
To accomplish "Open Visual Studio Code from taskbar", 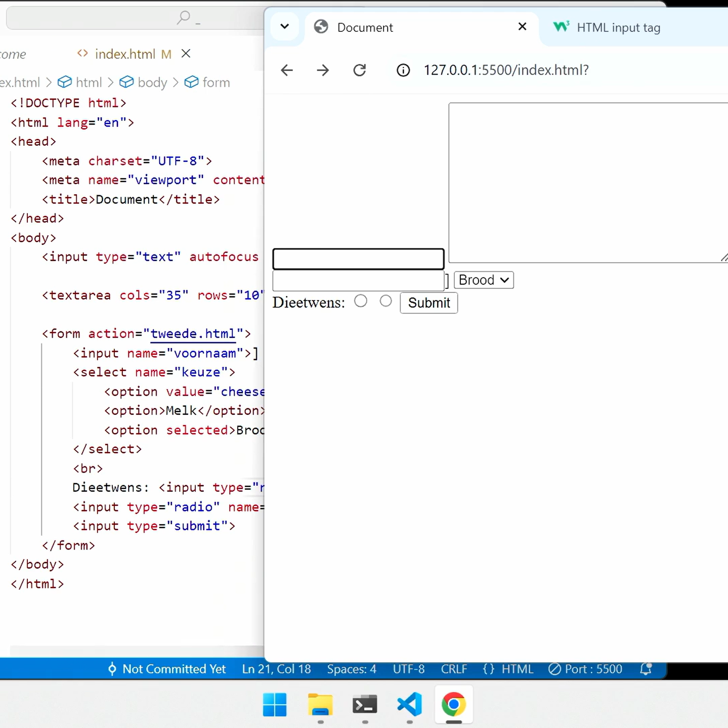I will pos(409,704).
